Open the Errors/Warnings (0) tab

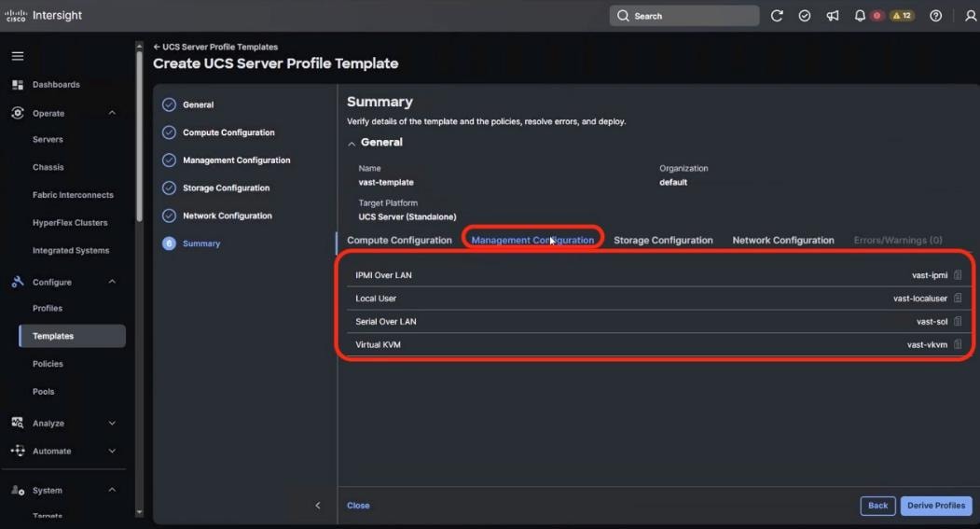(x=898, y=240)
